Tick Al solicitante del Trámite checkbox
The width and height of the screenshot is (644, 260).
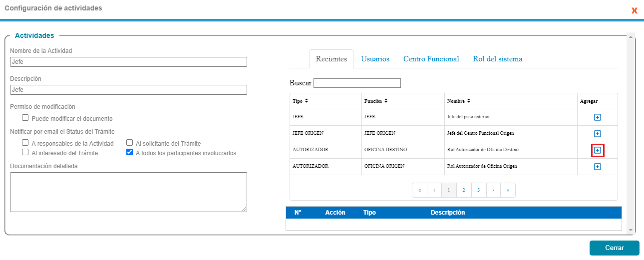(130, 143)
